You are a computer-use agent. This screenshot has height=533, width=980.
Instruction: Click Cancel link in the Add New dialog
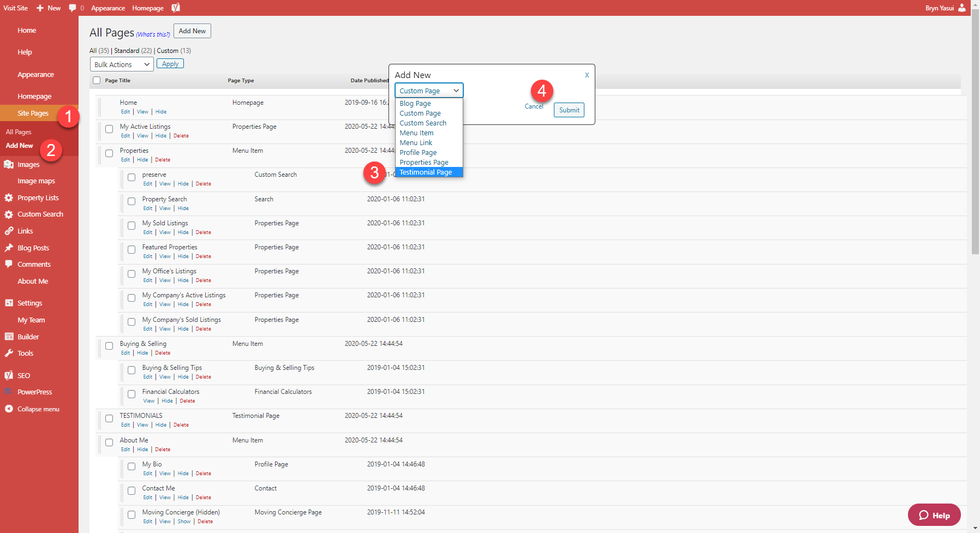click(x=534, y=106)
